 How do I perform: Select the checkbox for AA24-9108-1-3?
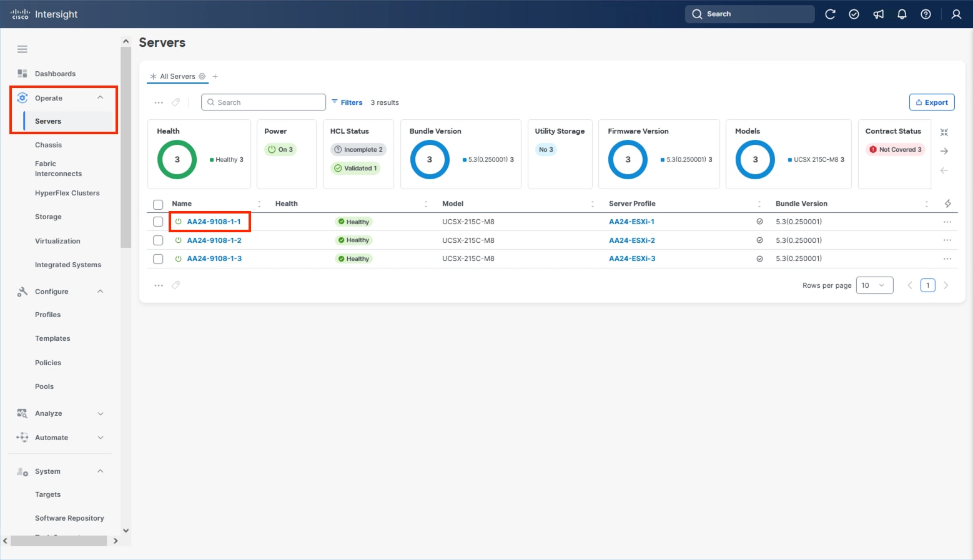tap(158, 259)
